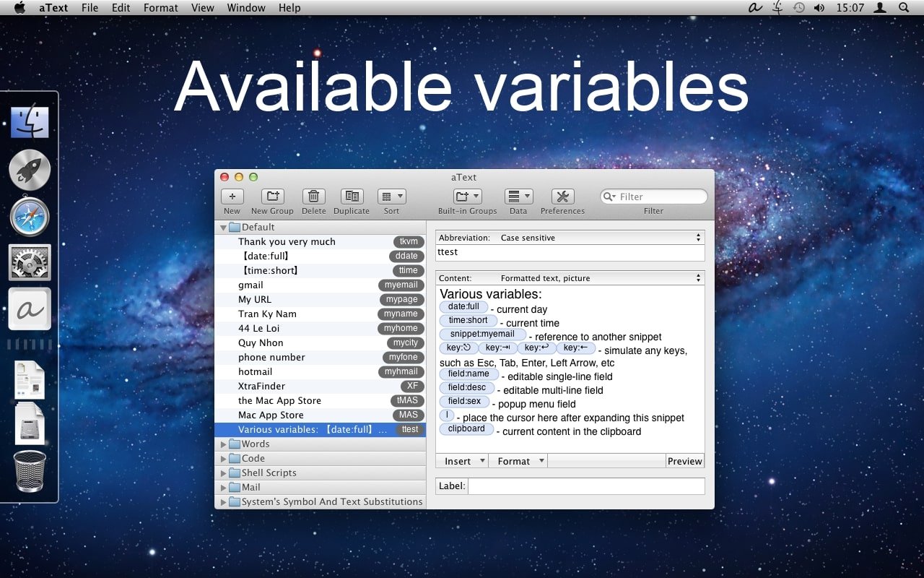This screenshot has height=578, width=924.
Task: Click the New Group folder icon
Action: (x=272, y=197)
